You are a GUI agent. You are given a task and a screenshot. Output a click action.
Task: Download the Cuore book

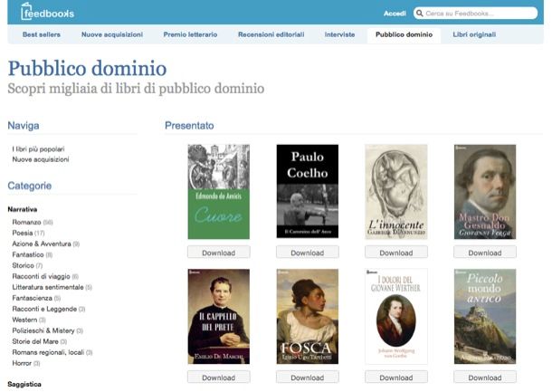219,253
